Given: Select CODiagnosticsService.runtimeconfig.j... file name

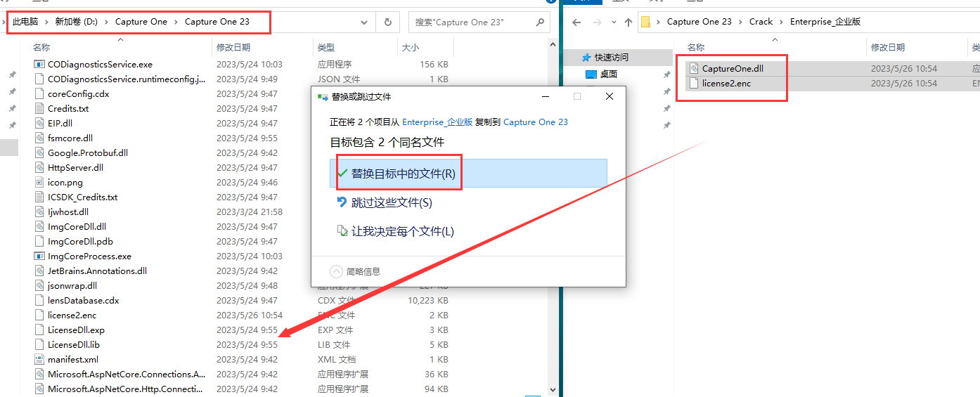Looking at the screenshot, I should click(127, 79).
